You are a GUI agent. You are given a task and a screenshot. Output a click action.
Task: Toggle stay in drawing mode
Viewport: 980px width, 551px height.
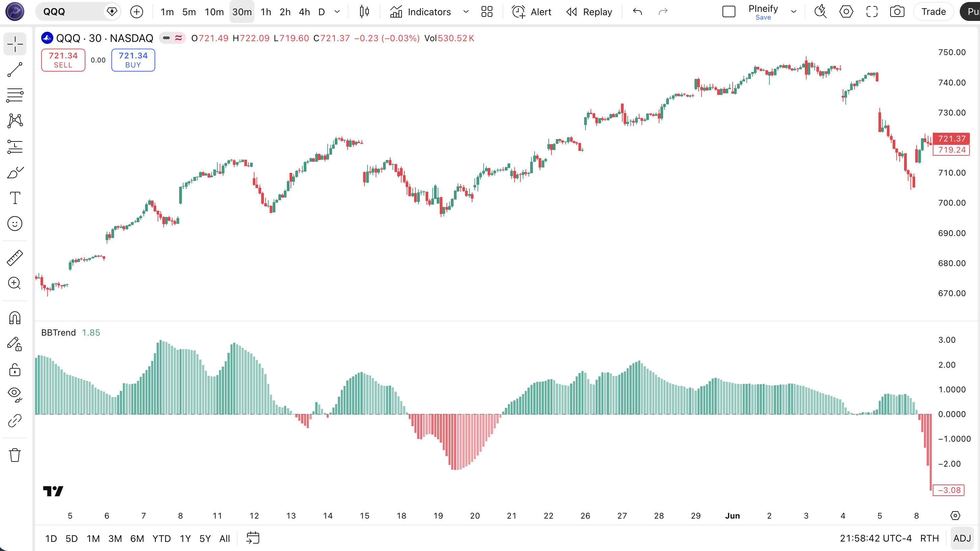tap(15, 344)
